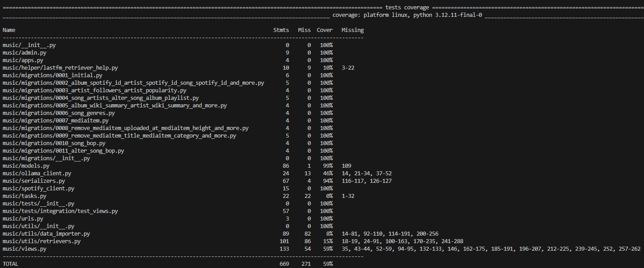Select file name music/apps.py
This screenshot has height=268, width=644.
(x=23, y=60)
